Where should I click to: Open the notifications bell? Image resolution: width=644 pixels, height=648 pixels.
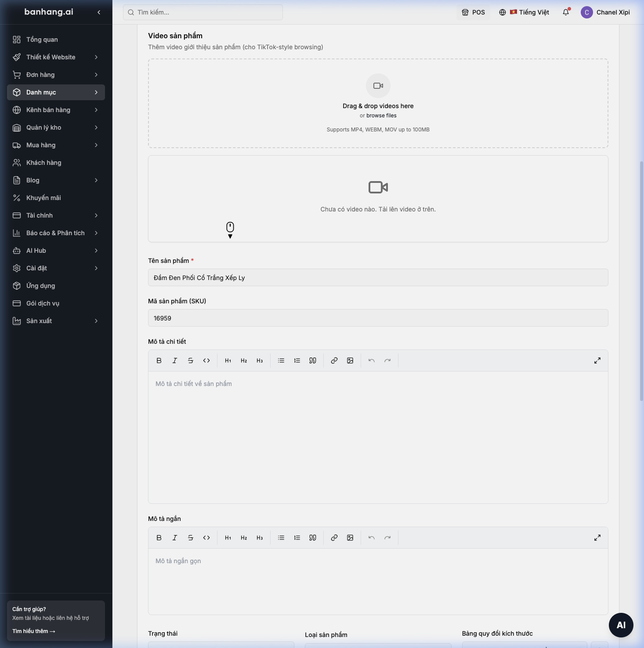(566, 12)
